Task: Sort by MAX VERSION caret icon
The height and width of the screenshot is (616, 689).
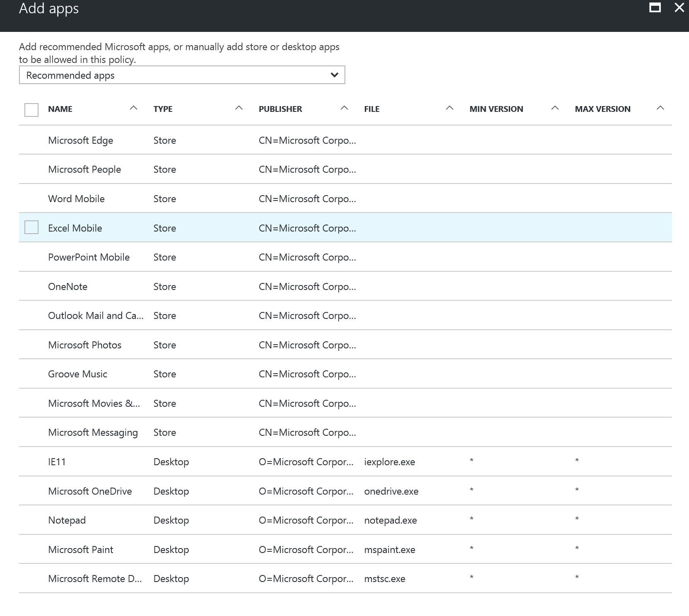Action: 660,108
